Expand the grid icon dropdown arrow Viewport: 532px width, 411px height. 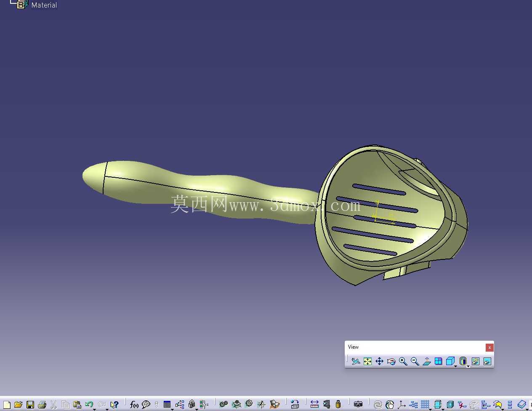tap(431, 409)
